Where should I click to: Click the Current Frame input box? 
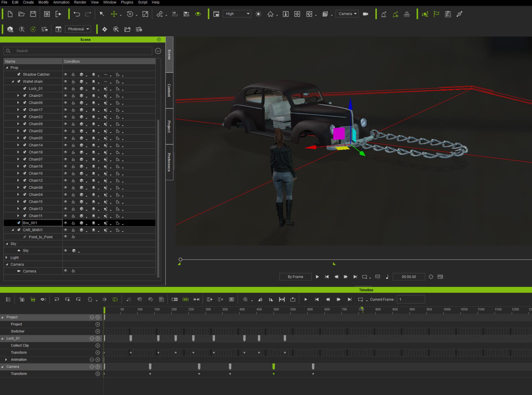(x=411, y=299)
